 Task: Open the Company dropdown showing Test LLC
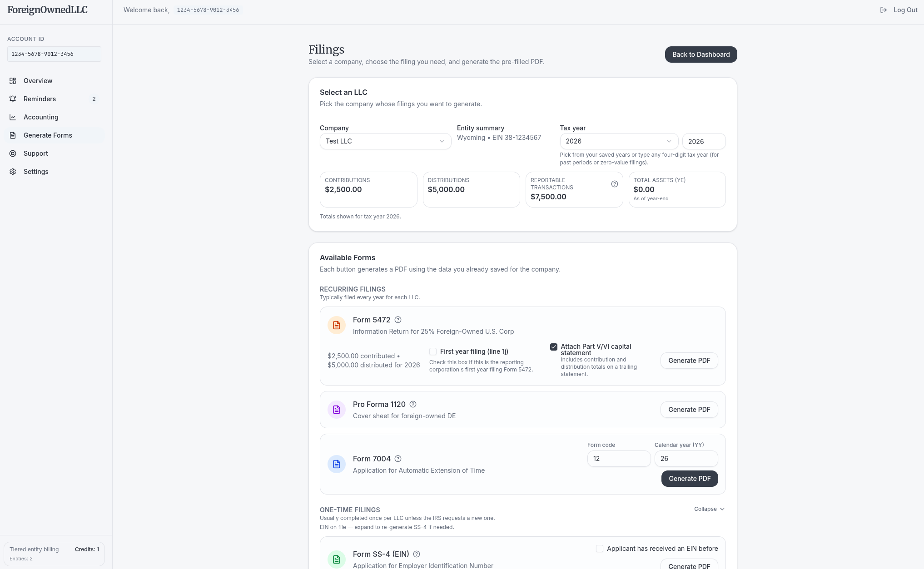point(385,141)
